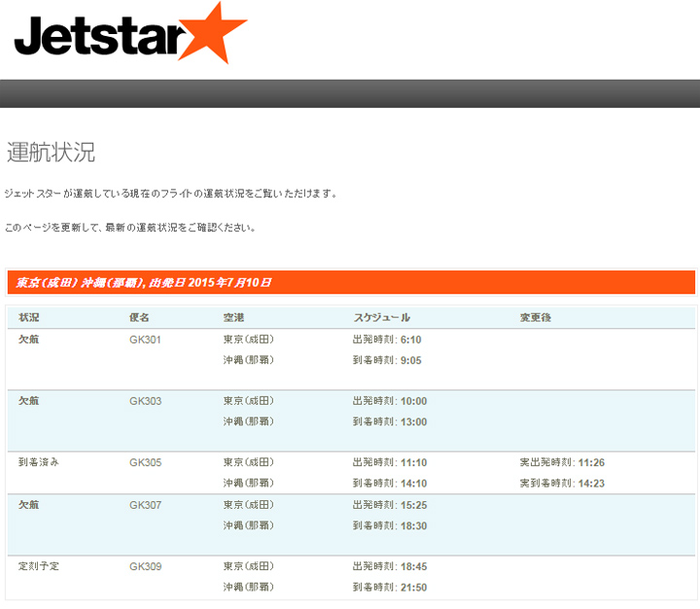Click the 状況 column header
Image resolution: width=700 pixels, height=609 pixels.
click(x=29, y=317)
